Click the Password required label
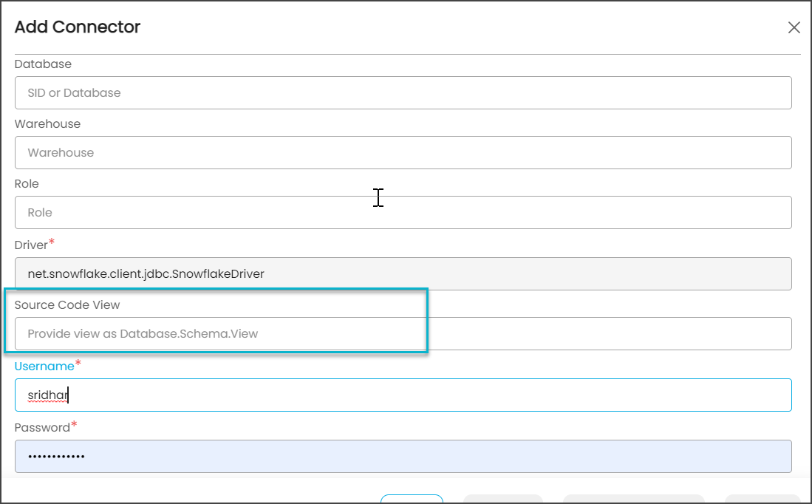 point(42,427)
